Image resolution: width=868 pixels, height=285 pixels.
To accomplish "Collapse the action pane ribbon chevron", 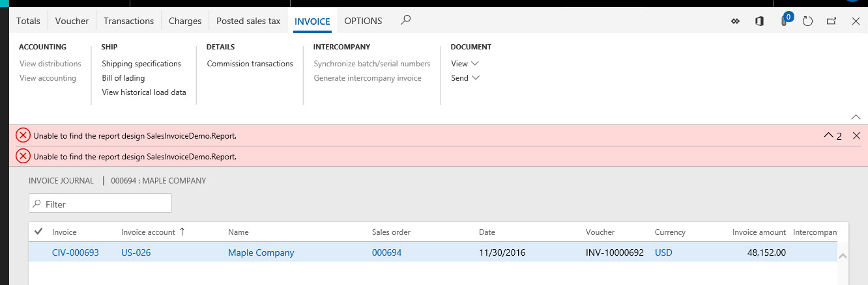I will click(x=856, y=116).
